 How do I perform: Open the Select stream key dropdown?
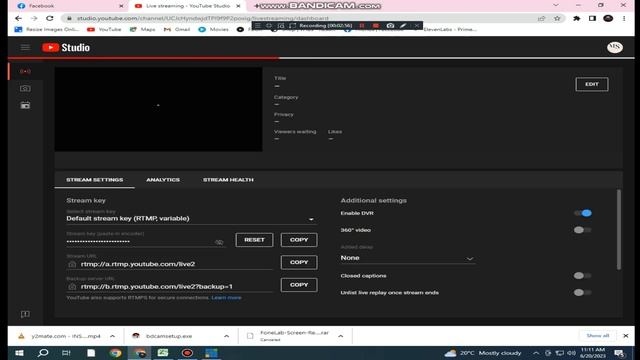coord(191,219)
